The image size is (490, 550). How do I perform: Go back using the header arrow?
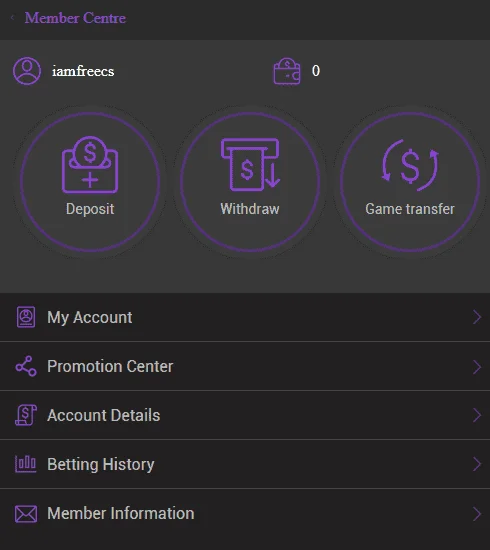(x=12, y=18)
